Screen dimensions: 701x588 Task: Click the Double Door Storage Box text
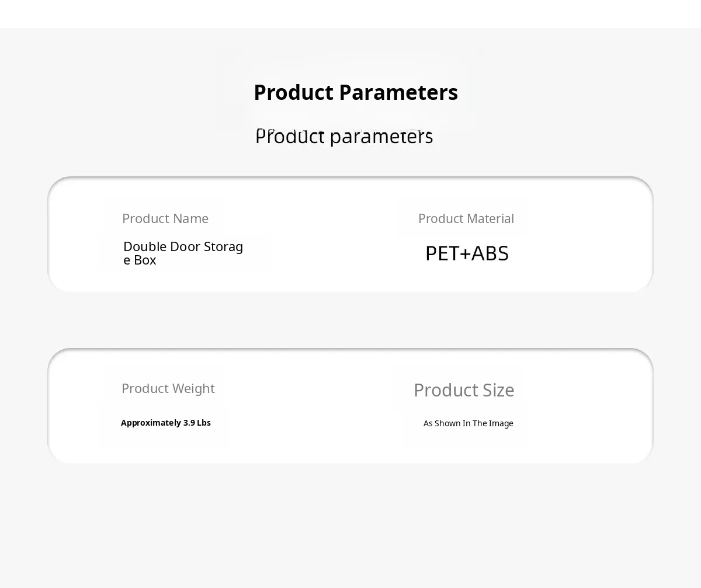[x=183, y=253]
